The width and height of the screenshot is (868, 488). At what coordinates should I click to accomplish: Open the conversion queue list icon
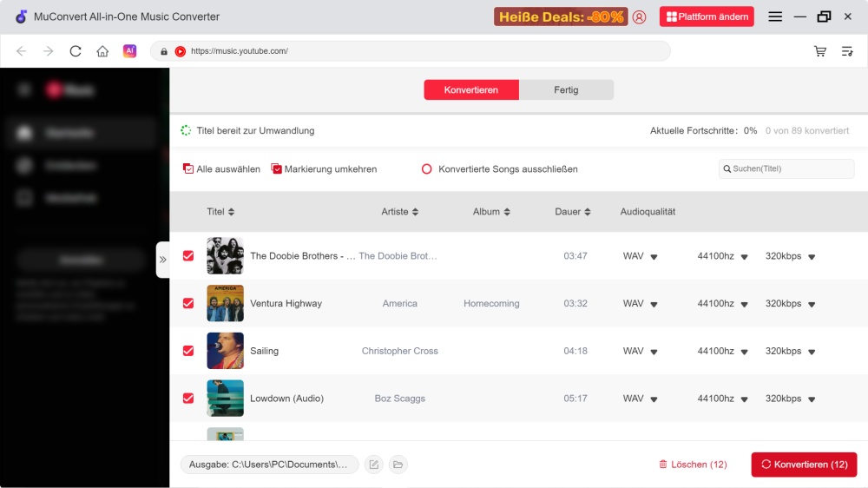tap(847, 51)
